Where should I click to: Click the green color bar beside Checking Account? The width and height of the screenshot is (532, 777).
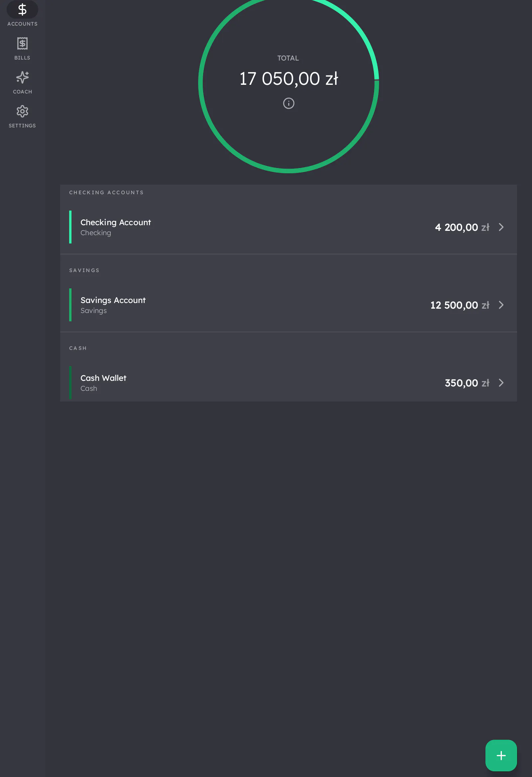tap(70, 227)
